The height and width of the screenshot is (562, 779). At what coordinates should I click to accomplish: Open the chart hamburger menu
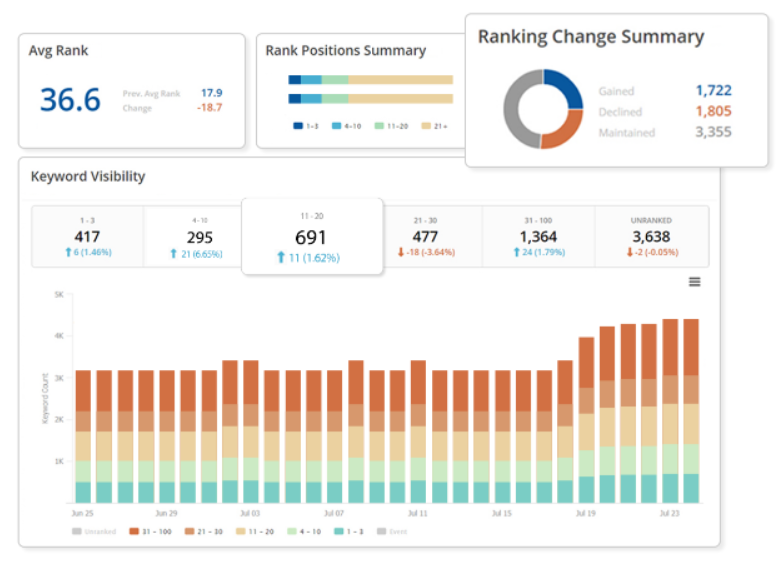point(694,282)
